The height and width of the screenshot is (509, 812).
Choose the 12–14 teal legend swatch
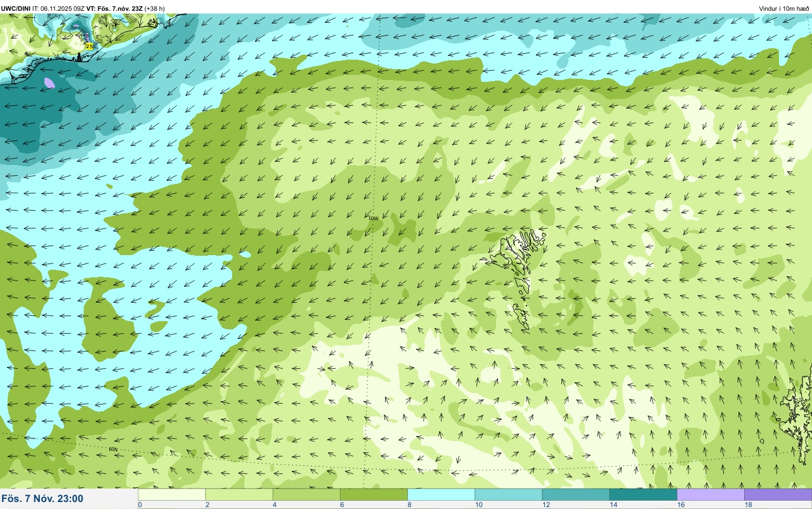click(575, 494)
